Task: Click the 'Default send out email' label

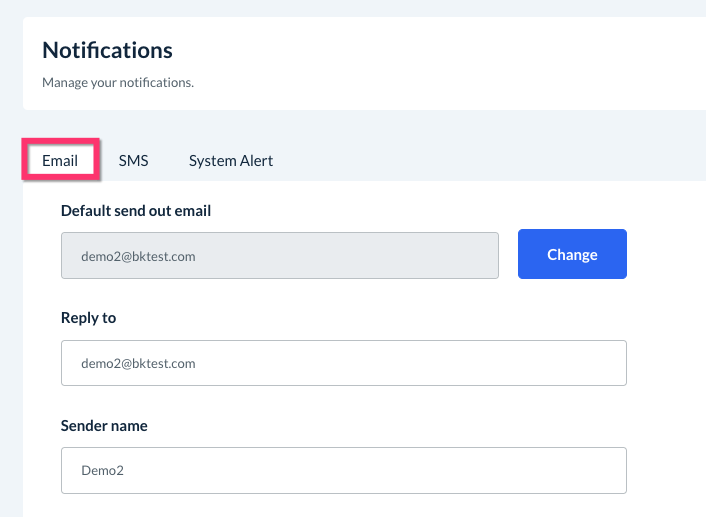Action: tap(136, 210)
